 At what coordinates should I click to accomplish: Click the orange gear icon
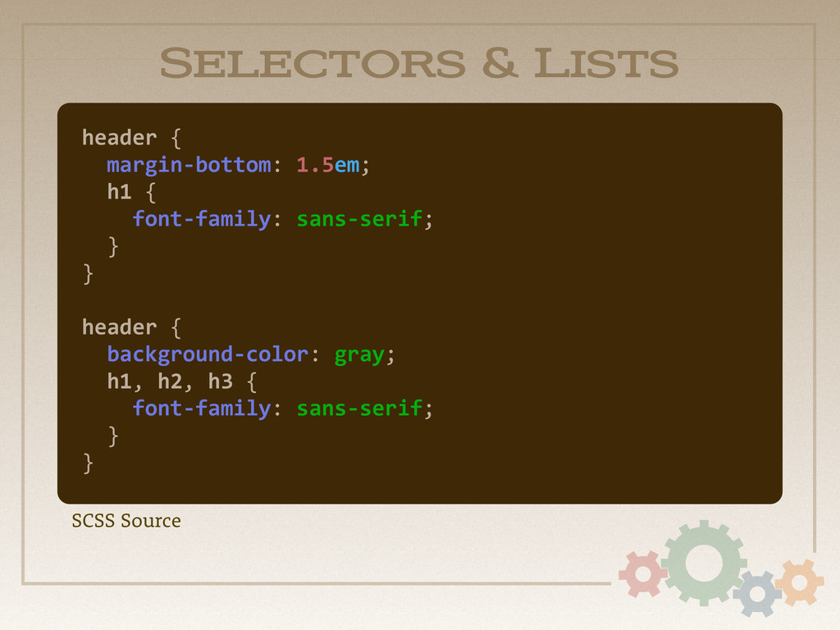coord(799,582)
